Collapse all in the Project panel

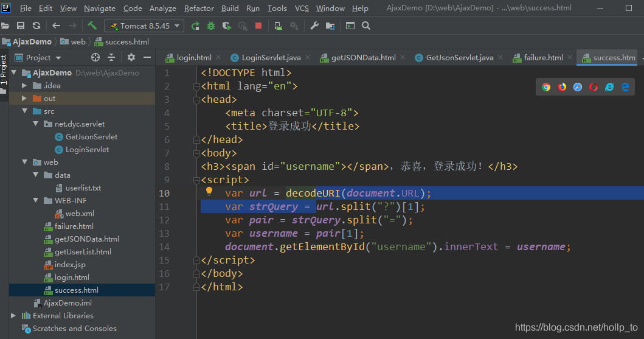tap(111, 58)
